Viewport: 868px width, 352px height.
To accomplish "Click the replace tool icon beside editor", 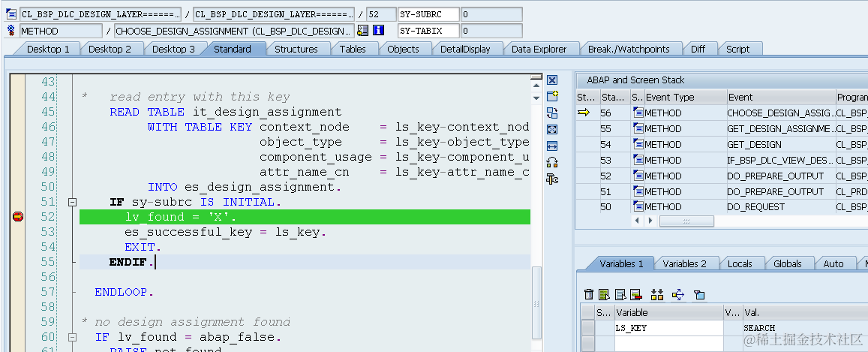I will coord(552,113).
